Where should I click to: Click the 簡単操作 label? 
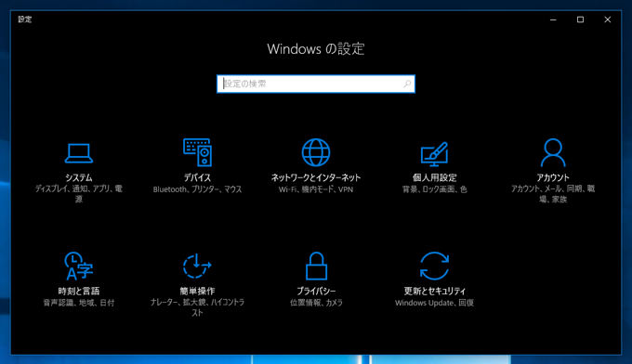197,292
